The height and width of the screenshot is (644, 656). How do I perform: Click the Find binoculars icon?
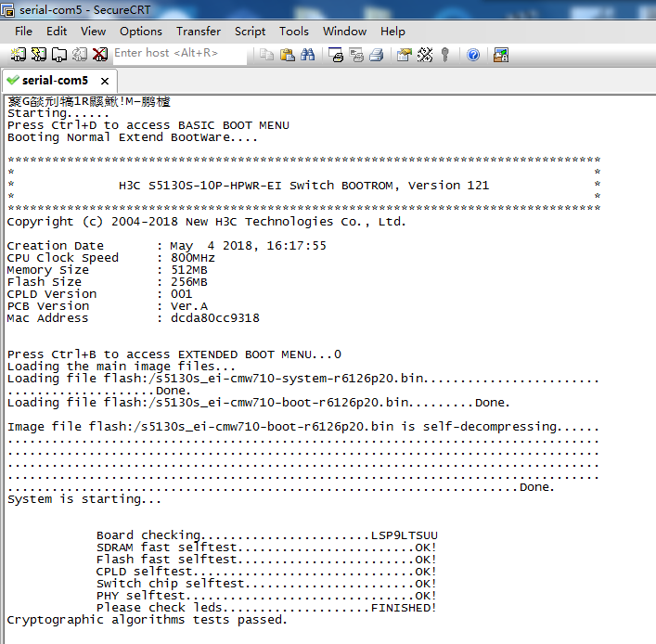pos(307,55)
